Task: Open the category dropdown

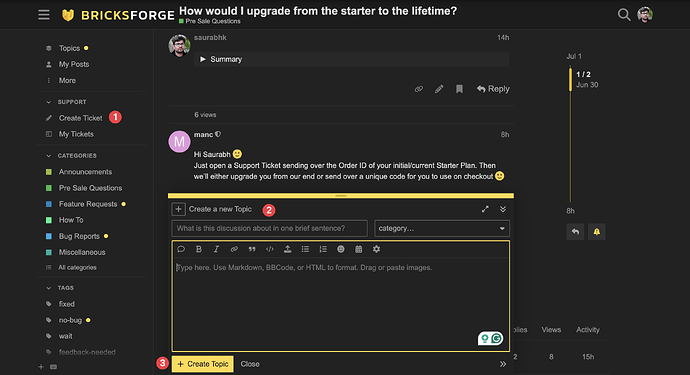Action: pyautogui.click(x=442, y=228)
